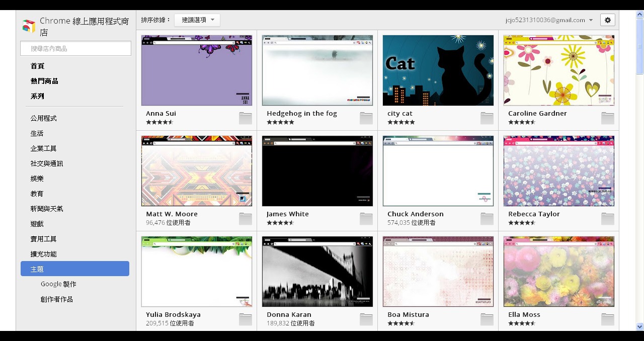
Task: Select the 社交與通訊 category
Action: [x=47, y=163]
